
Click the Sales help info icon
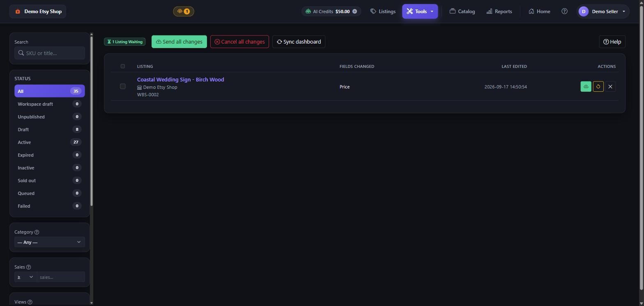click(28, 267)
